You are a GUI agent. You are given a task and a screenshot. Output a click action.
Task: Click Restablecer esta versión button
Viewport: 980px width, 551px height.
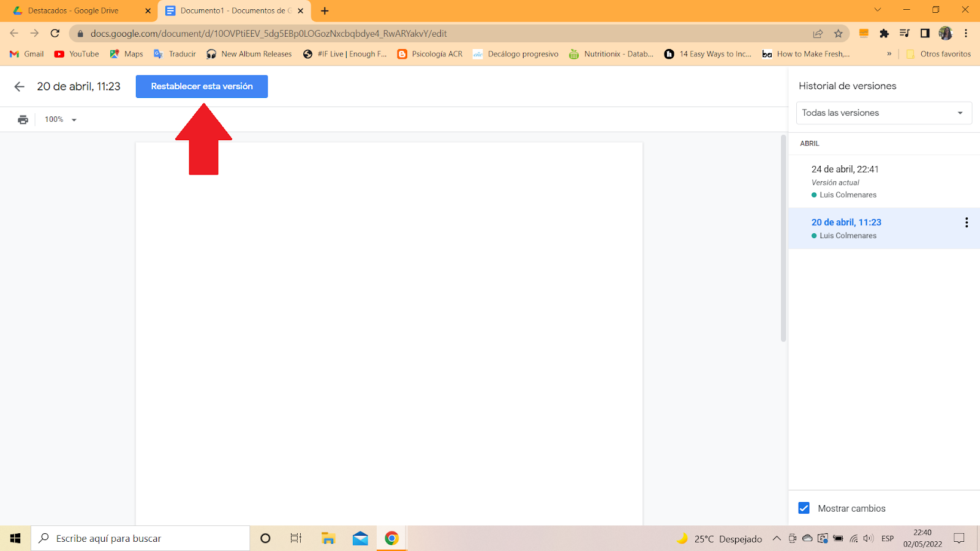pos(202,86)
